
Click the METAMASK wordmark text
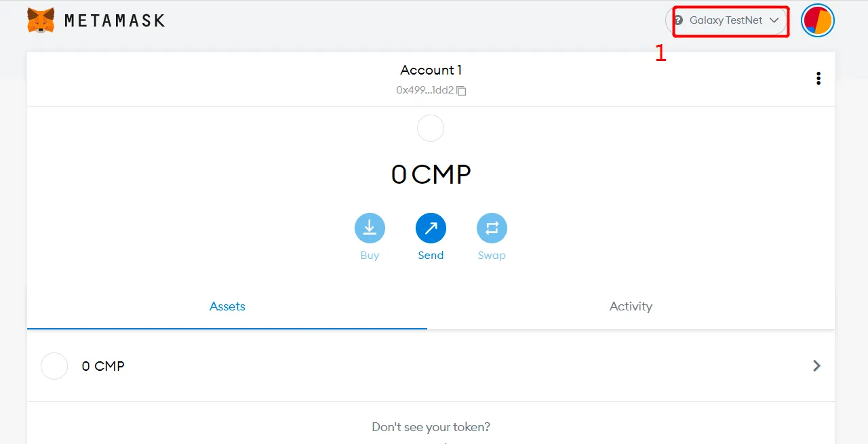[x=115, y=20]
